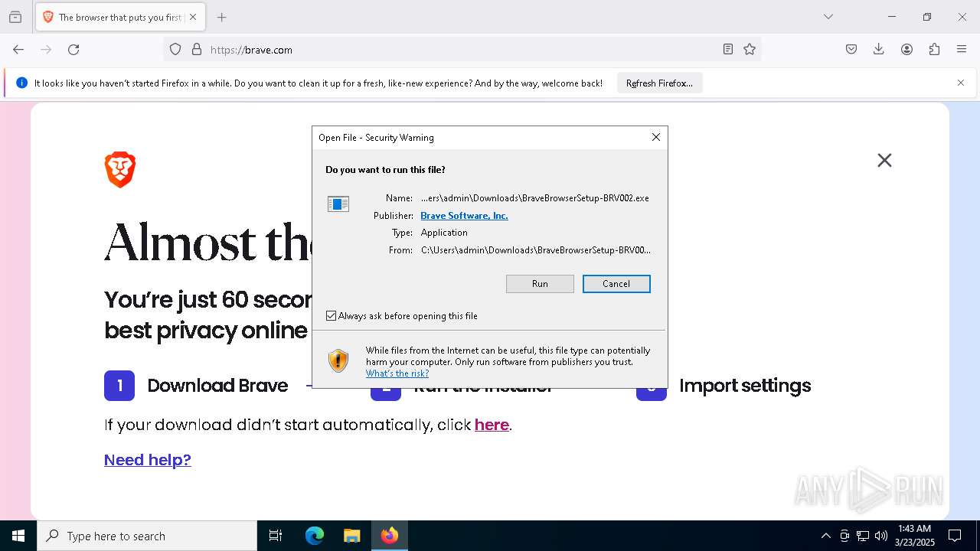List all tabs dropdown arrow

pos(828,17)
